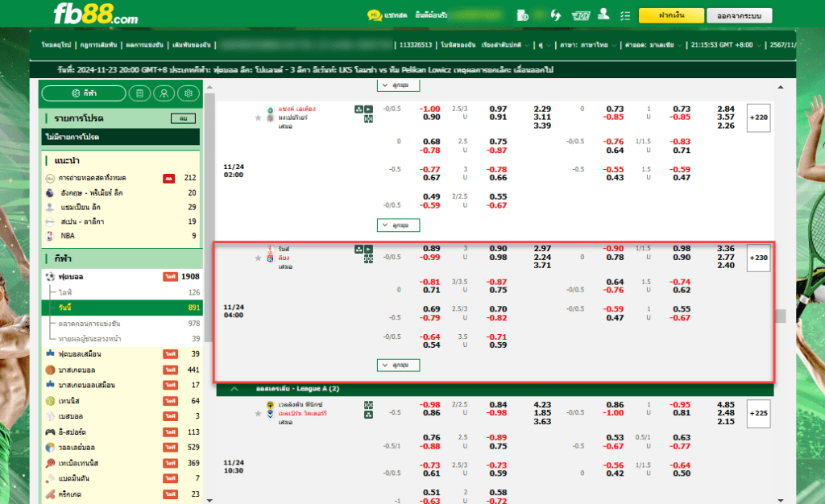The height and width of the screenshot is (504, 825).
Task: Open the +220 more markets button
Action: coord(758,118)
